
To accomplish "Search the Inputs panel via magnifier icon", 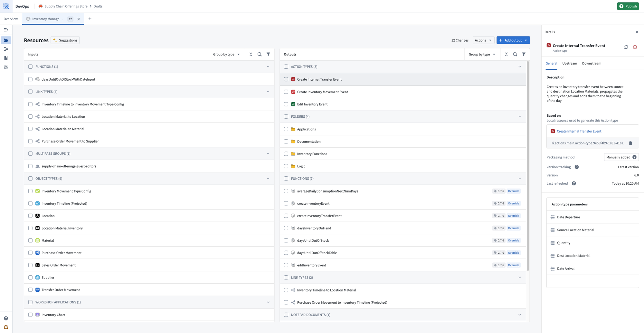I will click(x=260, y=54).
